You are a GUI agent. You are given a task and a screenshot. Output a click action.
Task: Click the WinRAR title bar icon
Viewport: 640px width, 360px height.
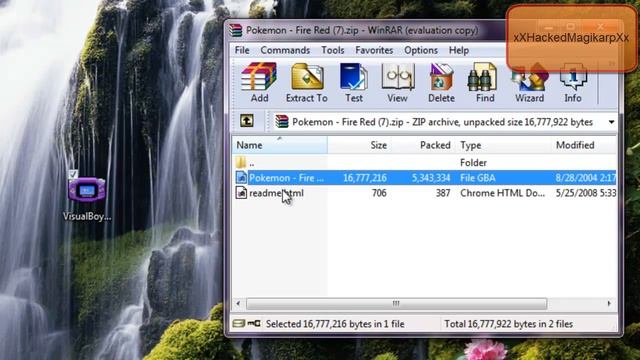click(236, 30)
